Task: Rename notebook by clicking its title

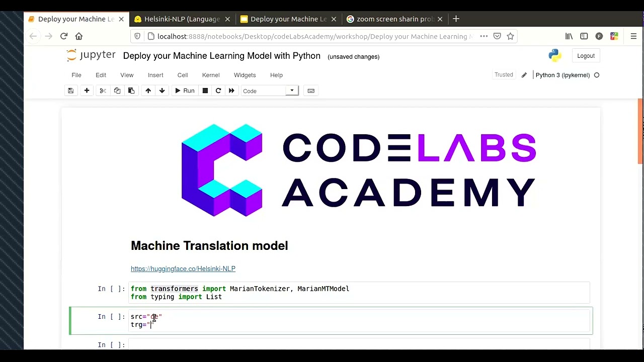Action: pos(221,56)
